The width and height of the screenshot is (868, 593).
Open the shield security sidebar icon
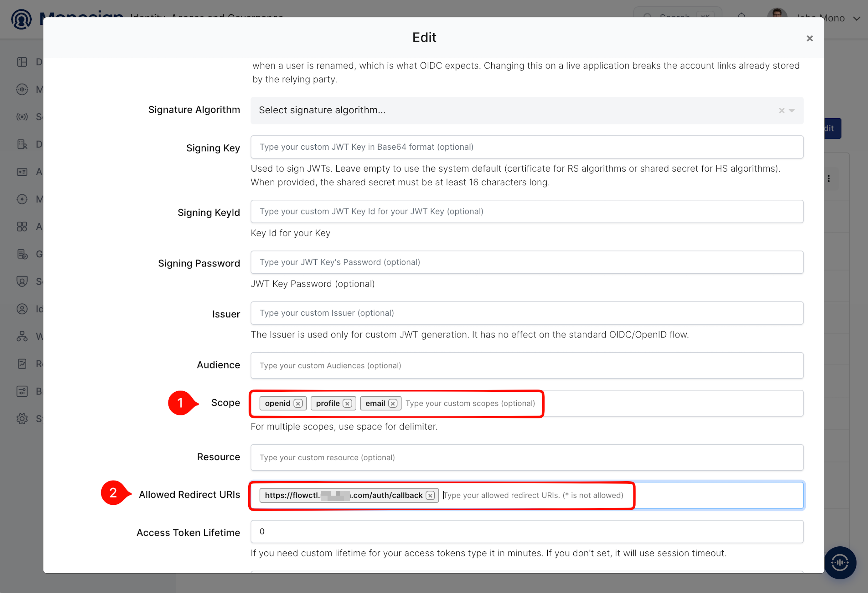pyautogui.click(x=22, y=281)
